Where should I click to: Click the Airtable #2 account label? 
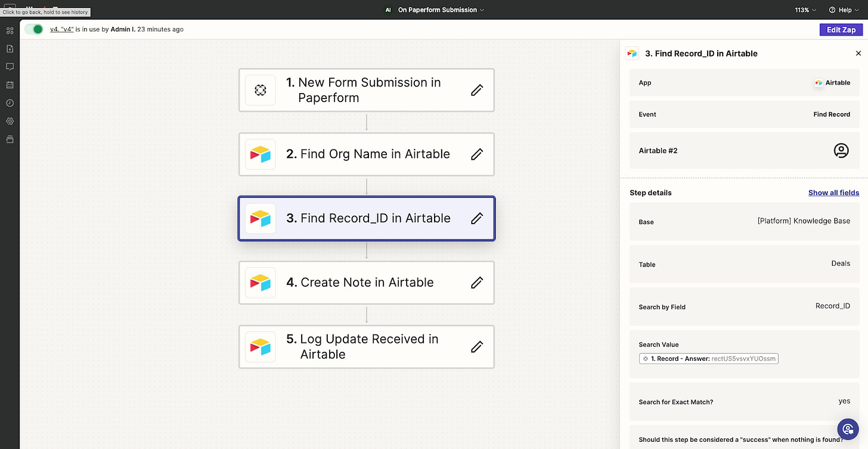pos(658,151)
